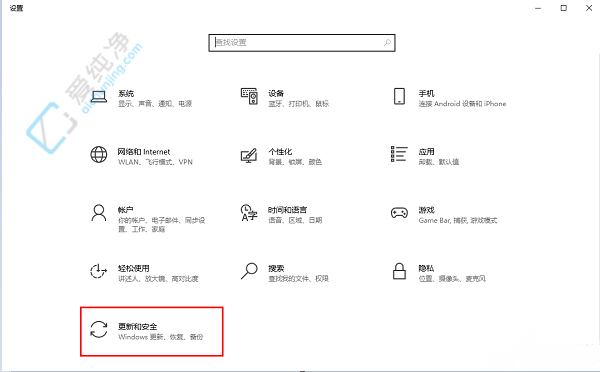Click the 背景、锁屏、颜色 description
The image size is (600, 372).
click(x=295, y=162)
